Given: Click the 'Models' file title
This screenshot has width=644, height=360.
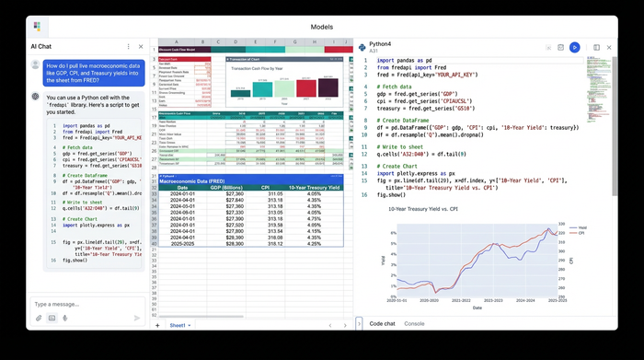Looking at the screenshot, I should pyautogui.click(x=322, y=27).
